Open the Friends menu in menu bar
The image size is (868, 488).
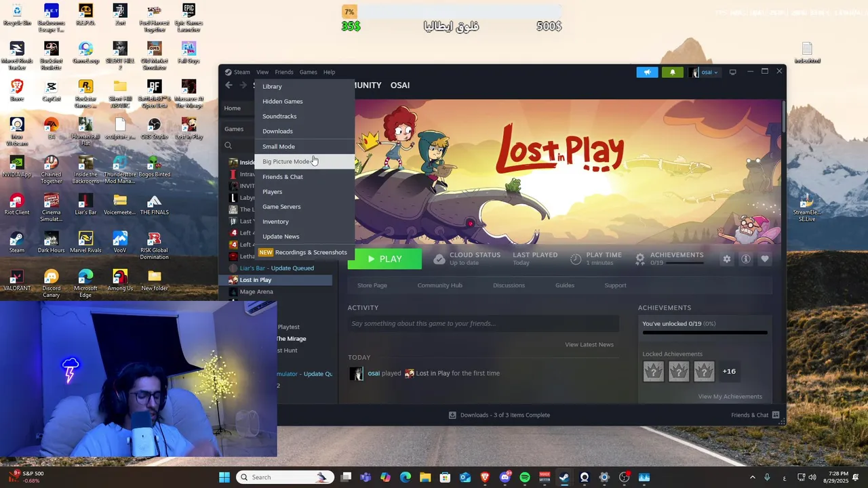[x=284, y=72]
